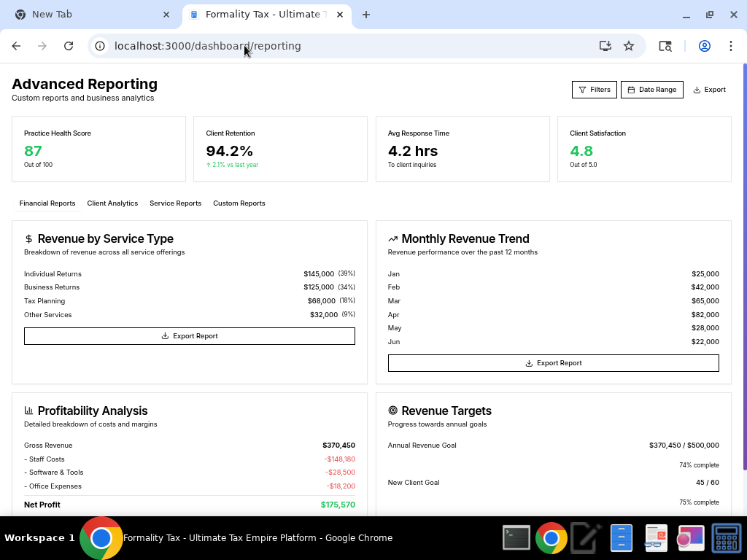Bookmark this page with the star icon
Viewport: 747px width, 560px height.
[x=629, y=46]
